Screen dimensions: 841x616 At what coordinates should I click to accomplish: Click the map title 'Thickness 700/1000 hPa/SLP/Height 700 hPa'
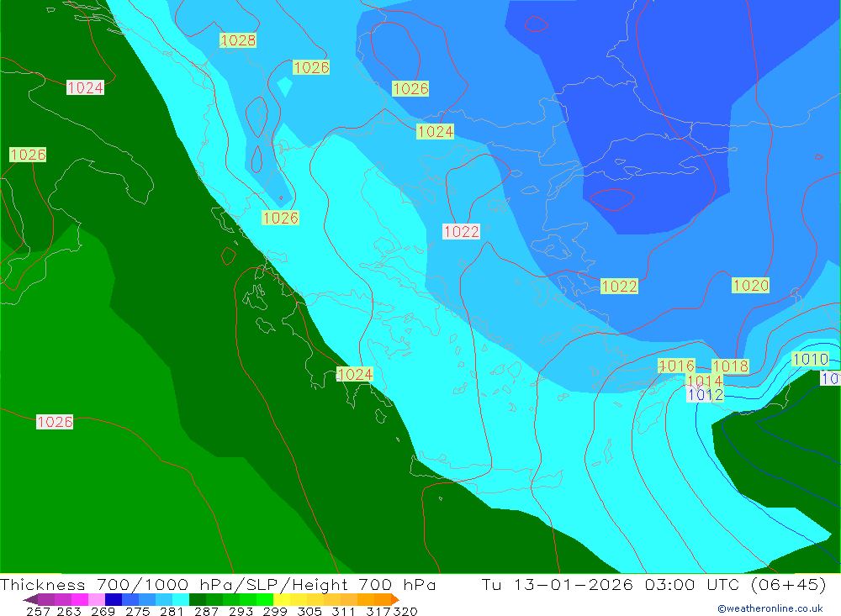(x=218, y=584)
